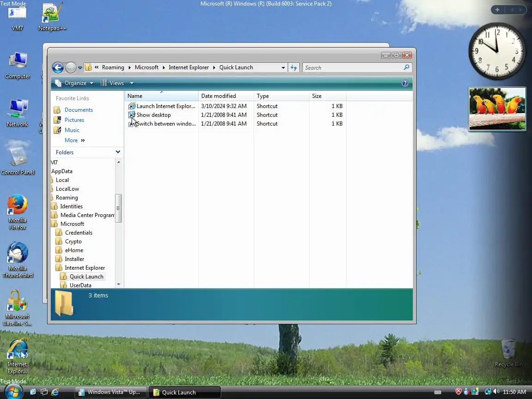Screen dimensions: 532x399
Task: Switch to Windows Vista Upgrade taskbar window
Action: click(x=111, y=392)
